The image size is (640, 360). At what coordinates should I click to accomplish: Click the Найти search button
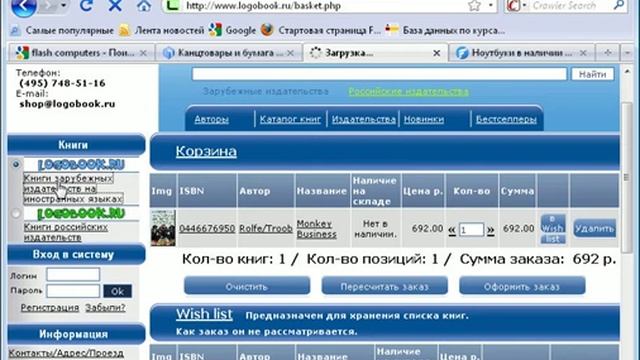point(592,74)
